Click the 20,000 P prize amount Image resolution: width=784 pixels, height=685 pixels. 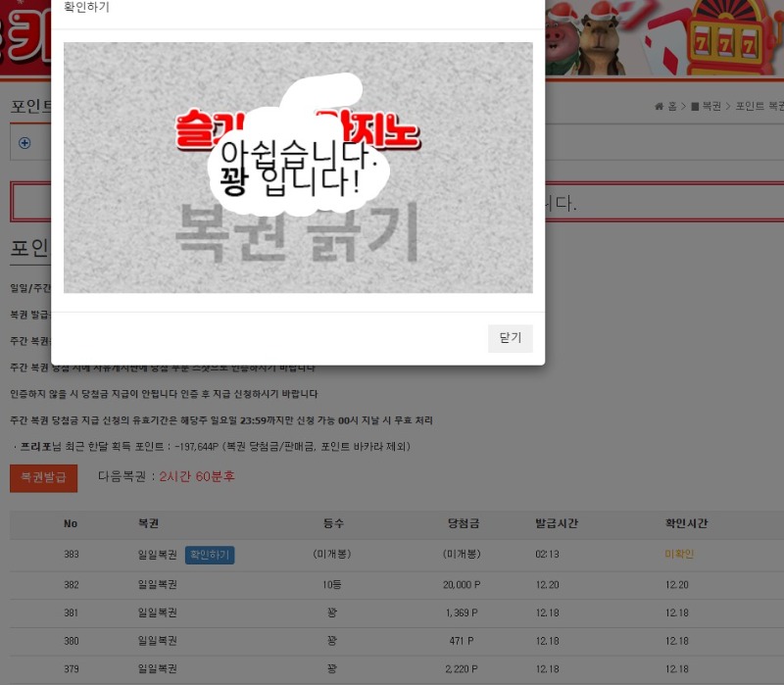click(460, 585)
